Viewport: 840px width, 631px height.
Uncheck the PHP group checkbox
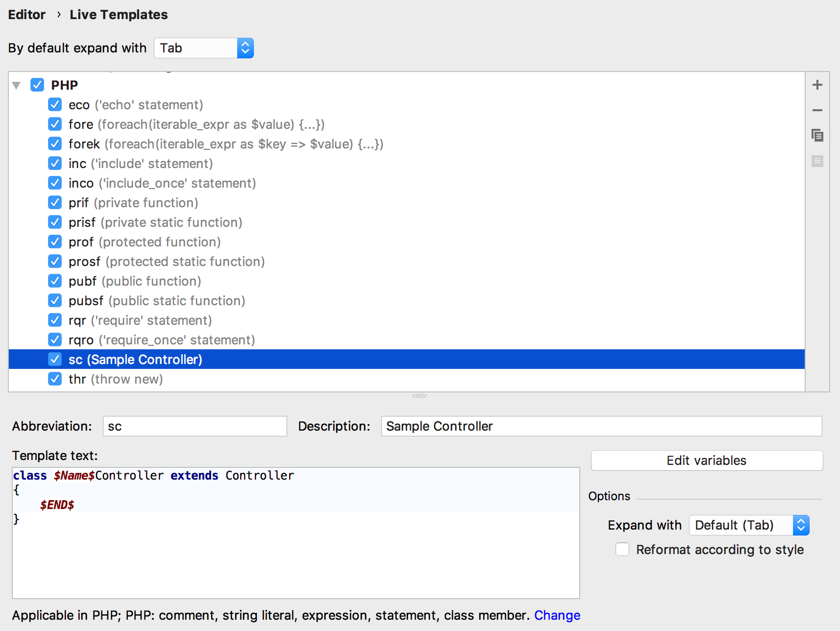[37, 85]
